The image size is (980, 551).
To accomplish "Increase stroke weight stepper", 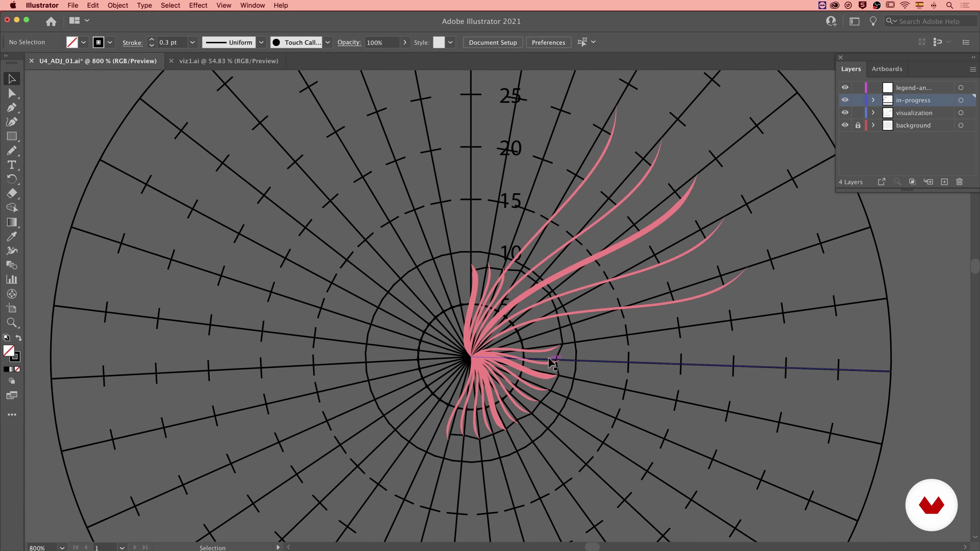I will click(151, 39).
